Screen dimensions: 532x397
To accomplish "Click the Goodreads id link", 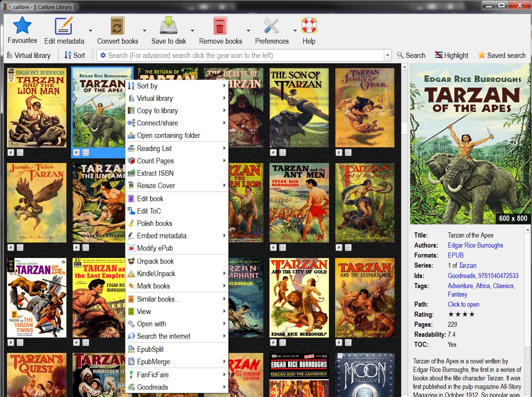I will [461, 276].
